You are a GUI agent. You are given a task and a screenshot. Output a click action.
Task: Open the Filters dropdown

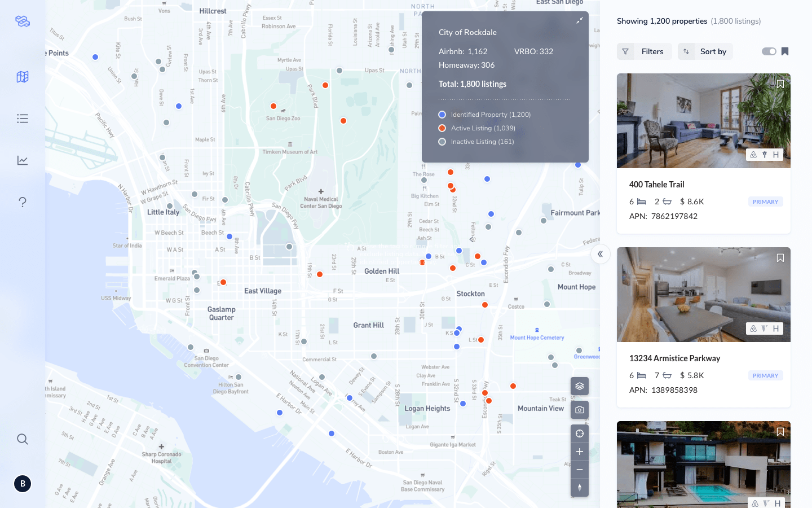(x=644, y=51)
